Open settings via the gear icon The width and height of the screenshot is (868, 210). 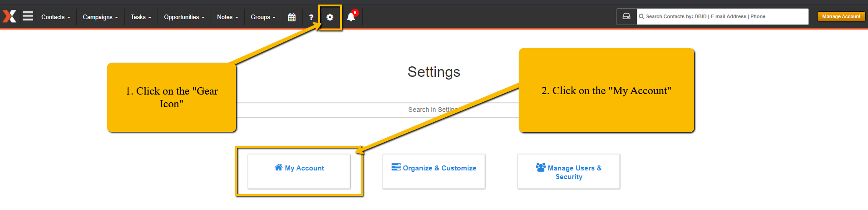(330, 17)
